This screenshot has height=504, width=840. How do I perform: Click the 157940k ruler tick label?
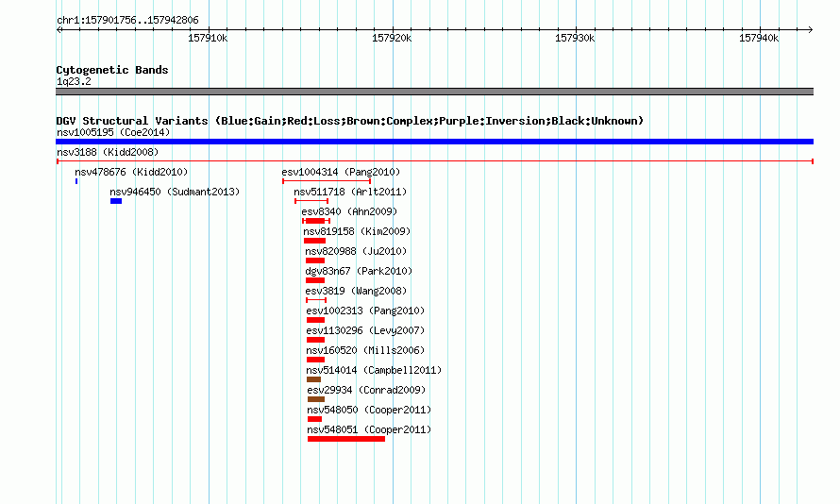759,39
